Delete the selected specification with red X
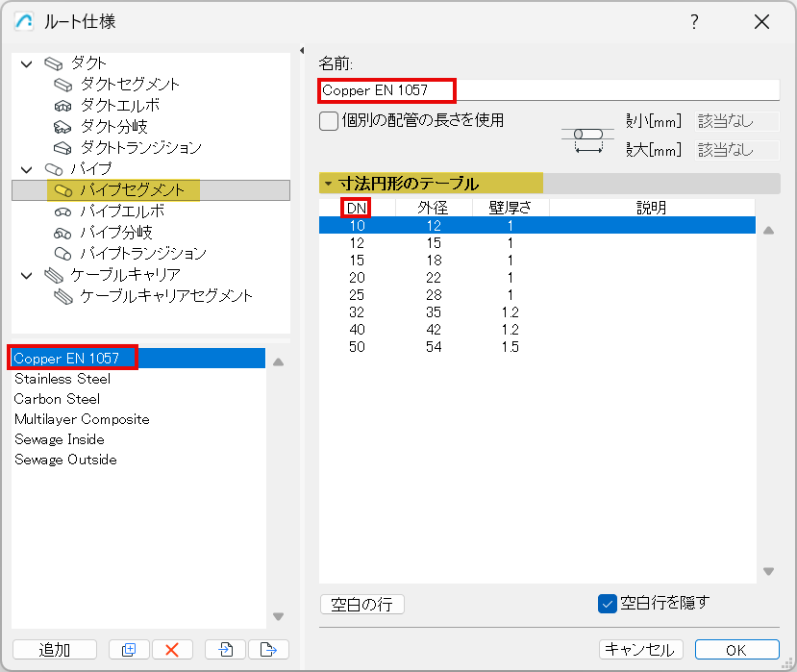The image size is (797, 672). [172, 650]
